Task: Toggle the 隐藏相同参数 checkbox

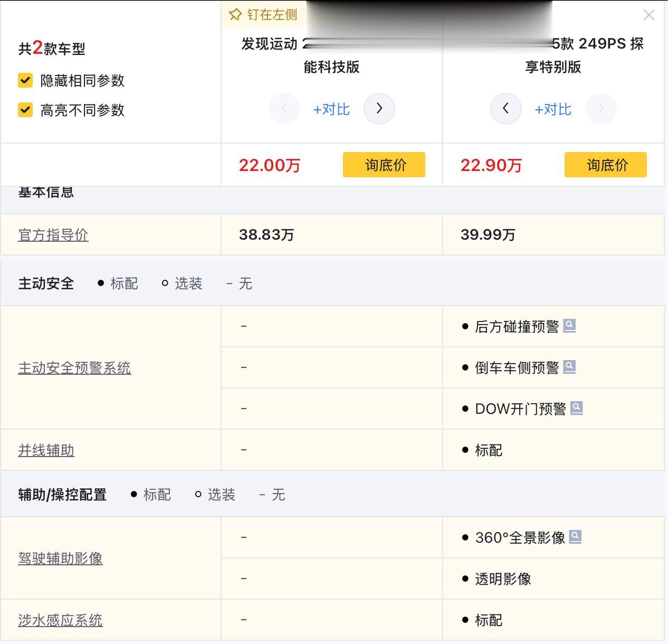Action: click(25, 80)
